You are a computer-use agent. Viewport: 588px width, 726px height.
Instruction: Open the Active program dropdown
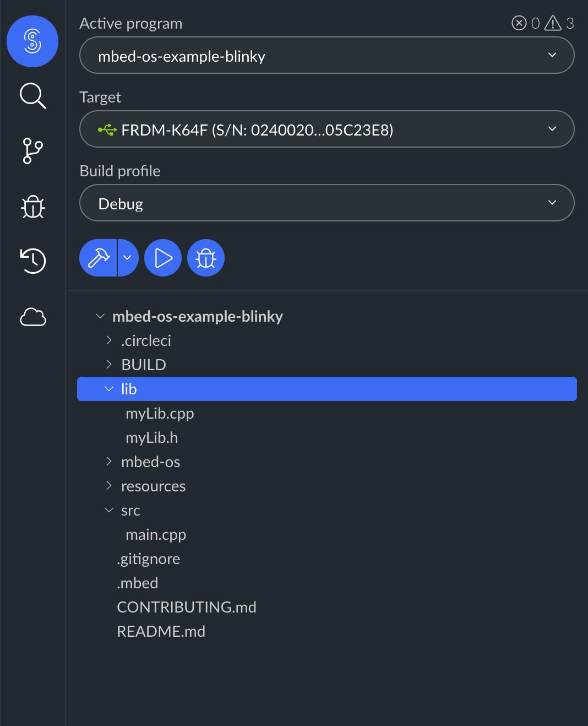tap(326, 55)
